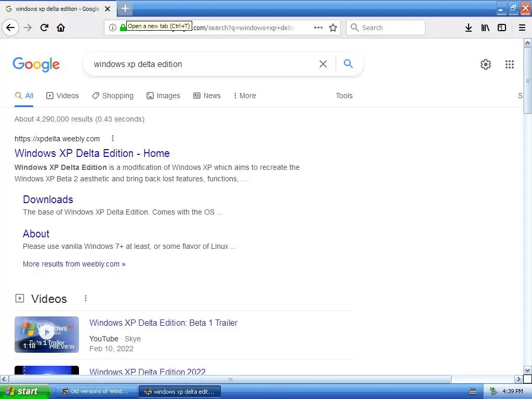Open the Beta 1 Trailer video link
This screenshot has width=532, height=399.
(163, 323)
